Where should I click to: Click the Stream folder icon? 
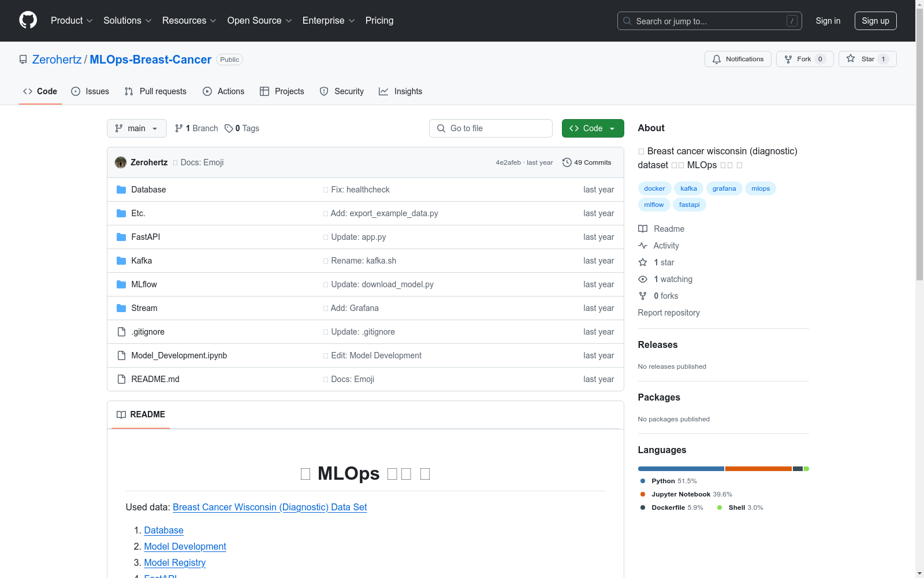point(121,308)
